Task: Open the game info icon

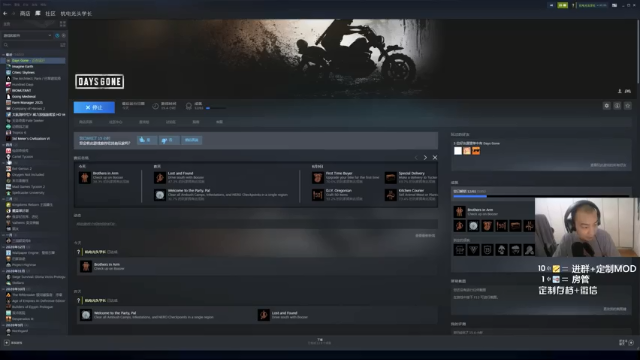Action: point(617,106)
